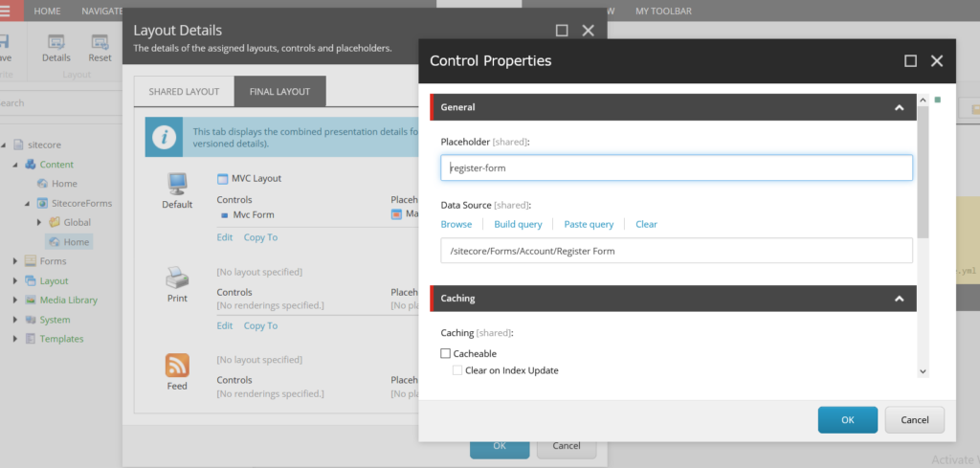
Task: Click the Templates node icon
Action: pos(30,339)
